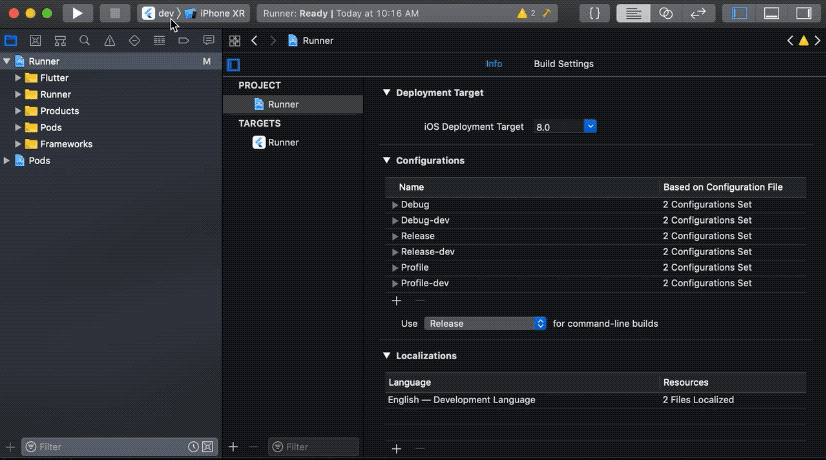Viewport: 826px width, 460px height.
Task: Click the related items grid icon
Action: pyautogui.click(x=234, y=41)
